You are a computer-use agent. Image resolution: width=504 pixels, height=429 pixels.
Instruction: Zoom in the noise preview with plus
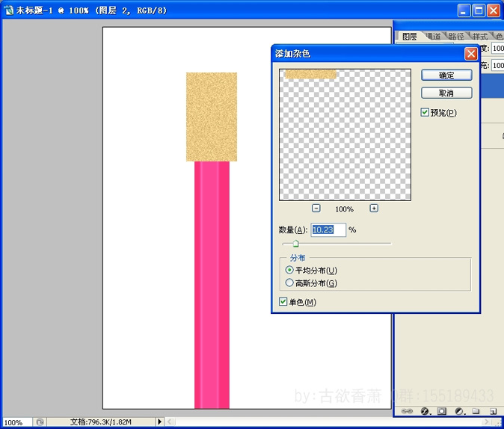pyautogui.click(x=374, y=209)
